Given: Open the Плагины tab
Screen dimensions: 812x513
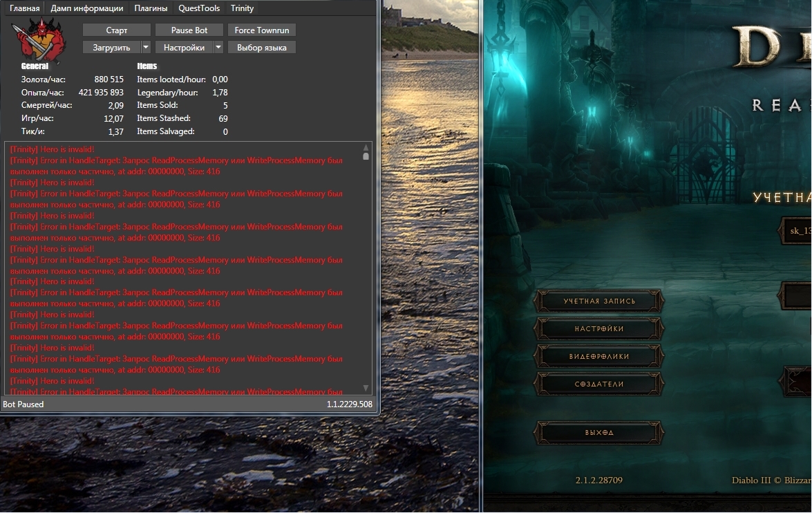Looking at the screenshot, I should 151,8.
